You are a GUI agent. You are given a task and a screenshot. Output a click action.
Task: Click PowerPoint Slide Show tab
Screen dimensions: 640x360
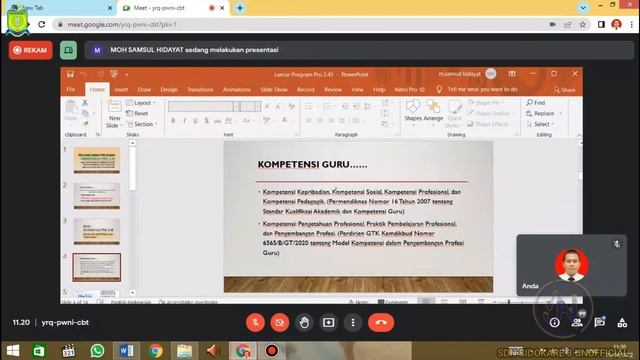(274, 89)
